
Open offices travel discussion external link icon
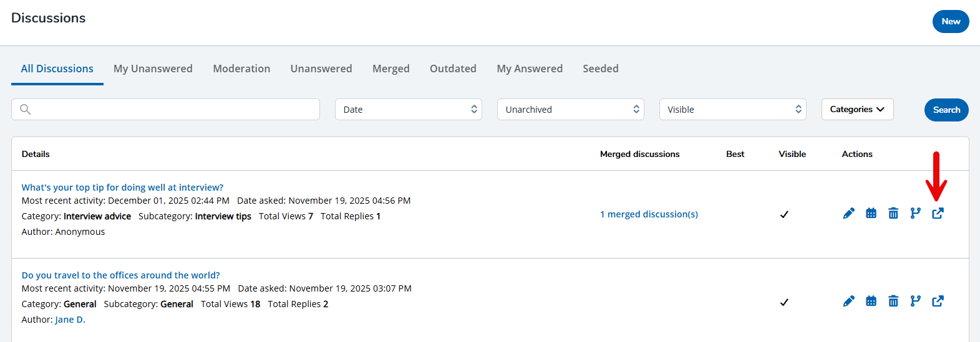pyautogui.click(x=938, y=302)
